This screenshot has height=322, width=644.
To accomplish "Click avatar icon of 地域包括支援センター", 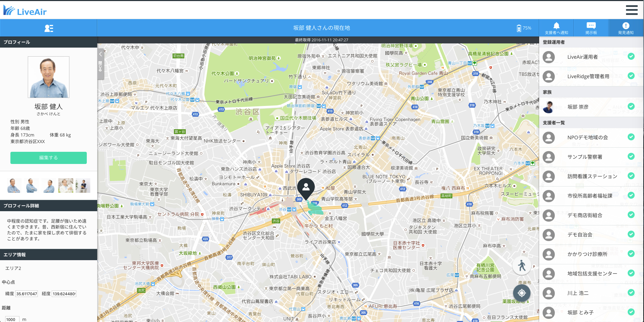I will [549, 274].
